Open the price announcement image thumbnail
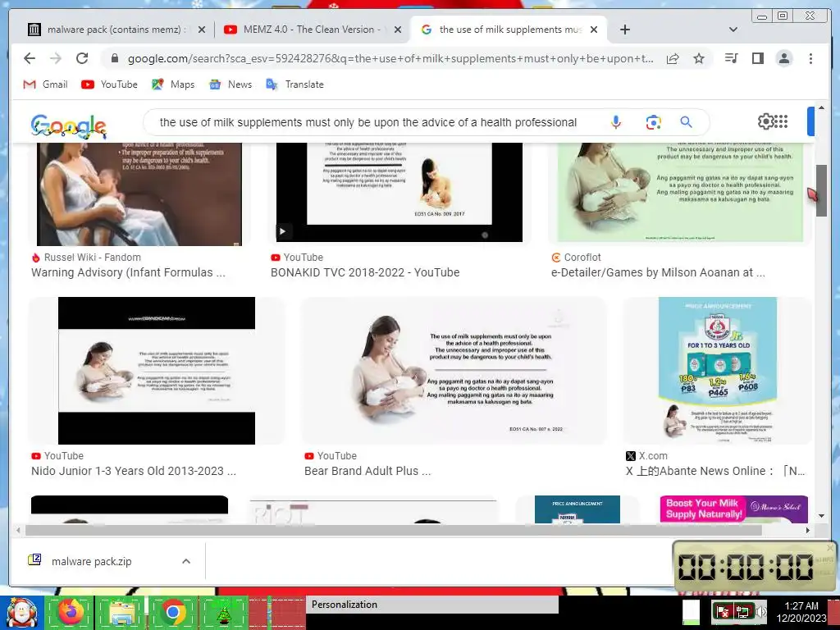This screenshot has width=840, height=630. (717, 370)
